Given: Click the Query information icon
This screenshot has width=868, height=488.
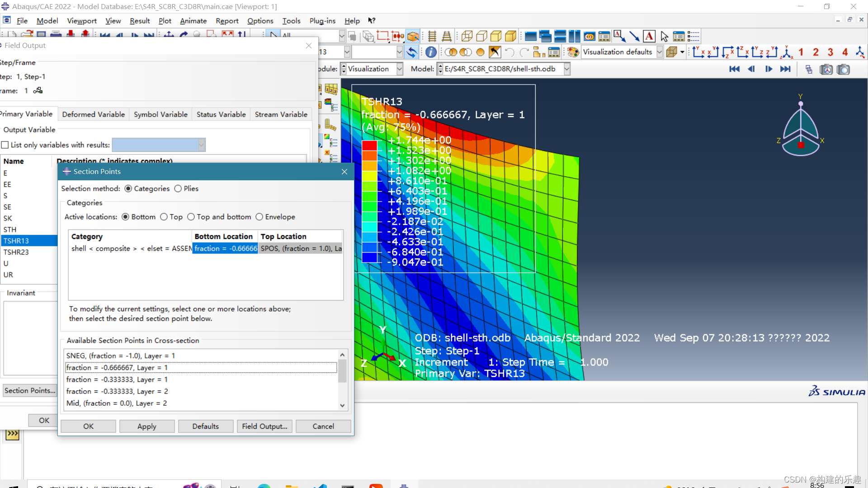Looking at the screenshot, I should tap(431, 52).
